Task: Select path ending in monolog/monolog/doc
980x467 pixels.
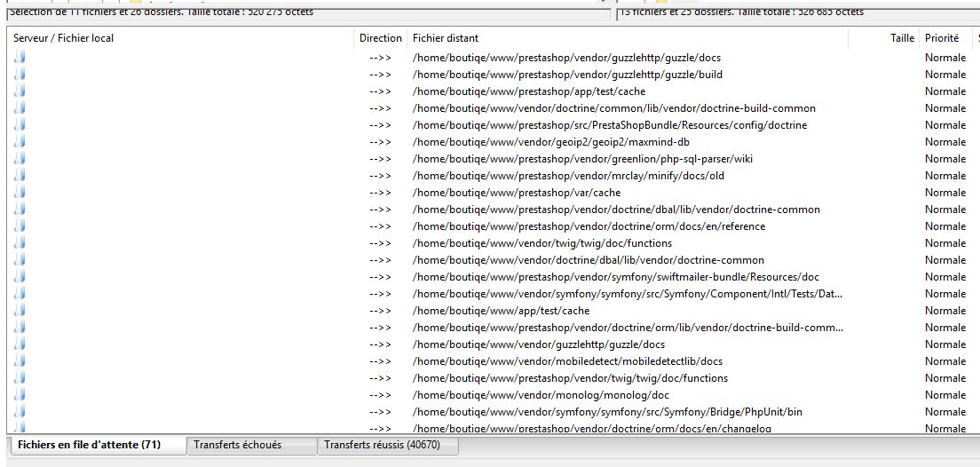Action: 541,395
